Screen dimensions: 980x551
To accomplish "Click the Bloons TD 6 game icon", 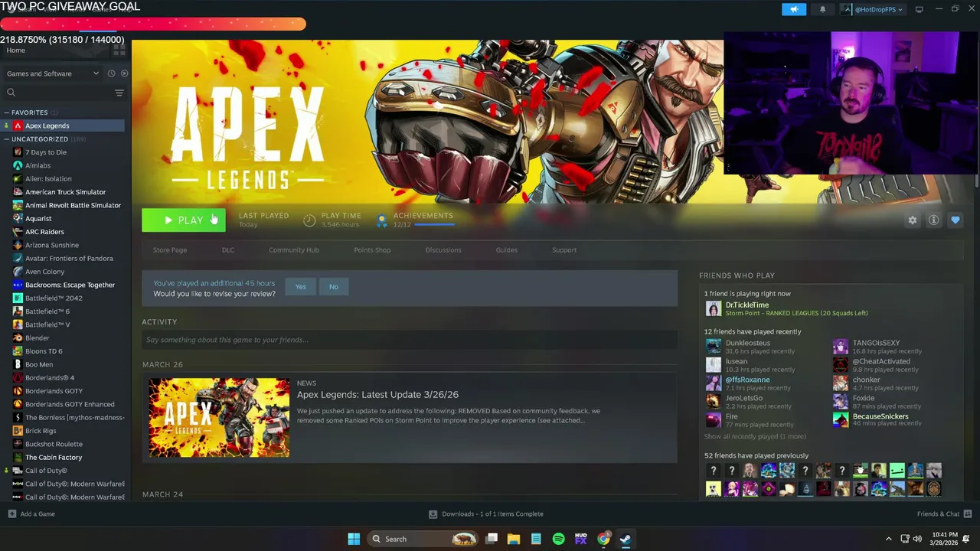I will click(x=18, y=351).
